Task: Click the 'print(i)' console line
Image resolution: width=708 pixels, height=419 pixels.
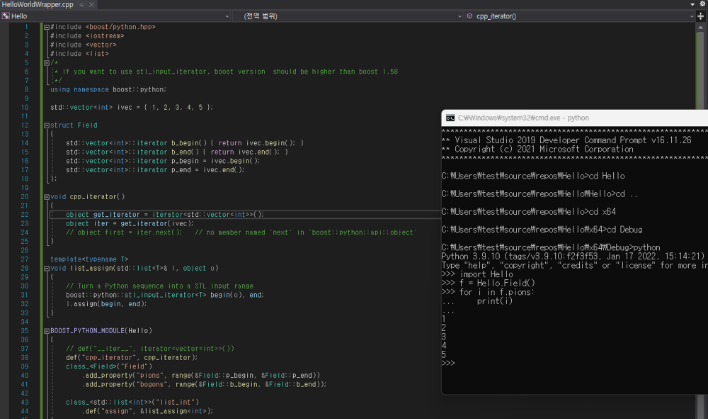Action: (495, 301)
